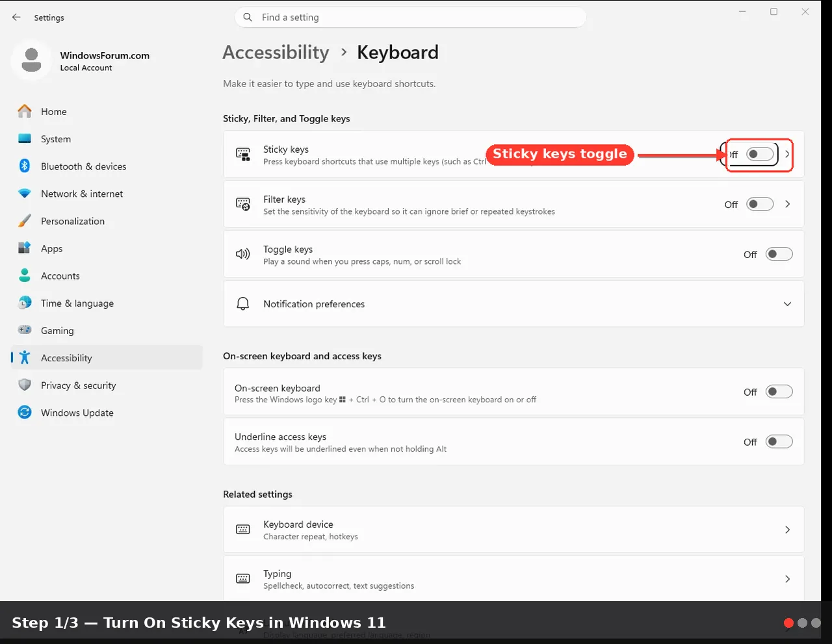Enable the Toggle keys switch

tap(779, 254)
